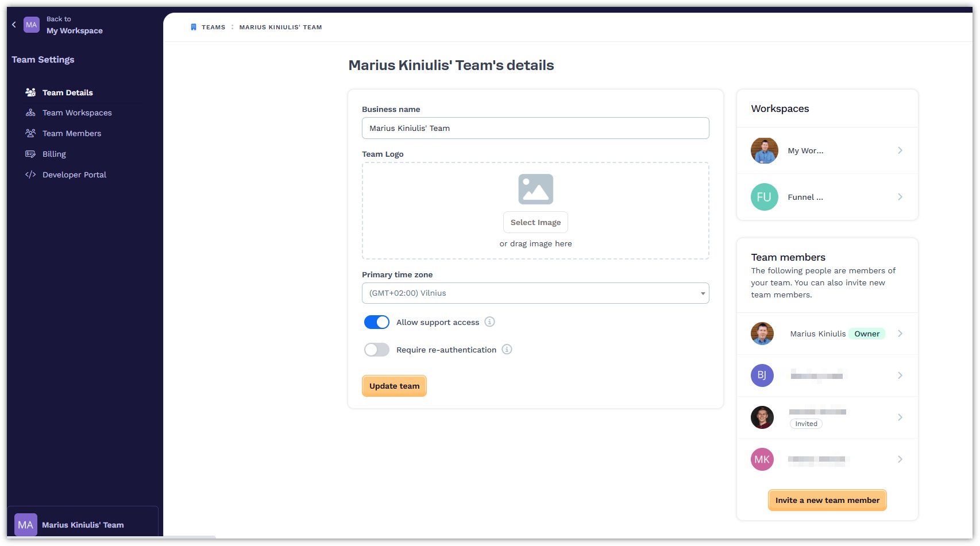This screenshot has height=546, width=980.
Task: Disable the Allow support access toggle
Action: point(377,322)
